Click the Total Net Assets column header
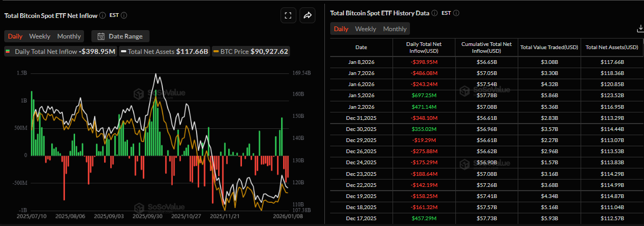Viewport: 644px width, 226px height. (x=612, y=48)
